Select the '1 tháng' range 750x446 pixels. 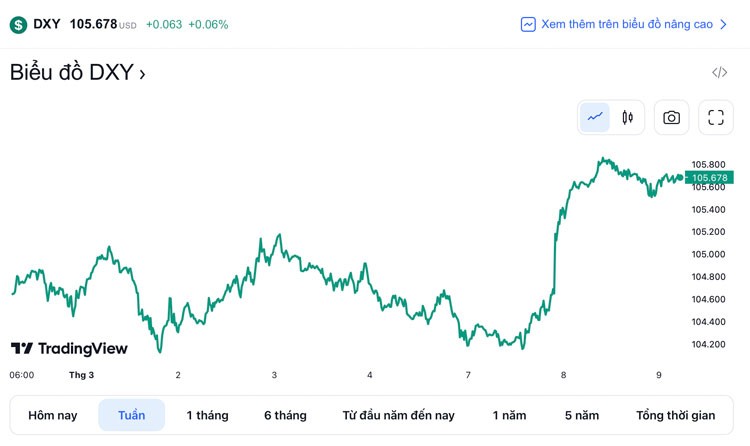[x=207, y=415]
